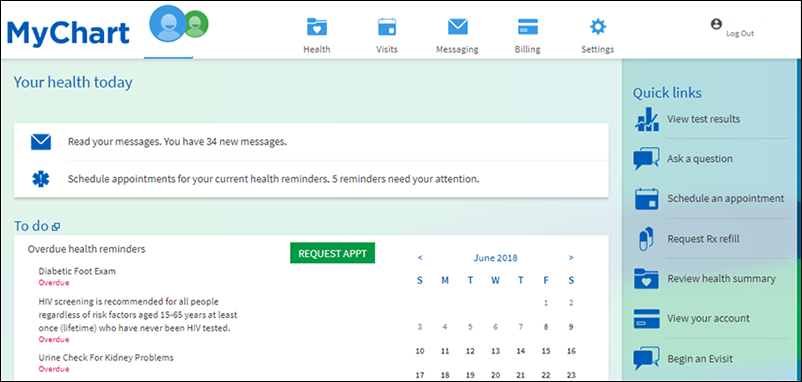Open Ask a question quick link

click(x=700, y=159)
